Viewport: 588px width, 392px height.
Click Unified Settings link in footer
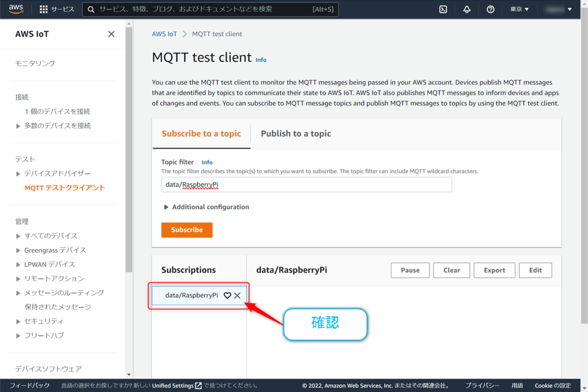(x=173, y=386)
